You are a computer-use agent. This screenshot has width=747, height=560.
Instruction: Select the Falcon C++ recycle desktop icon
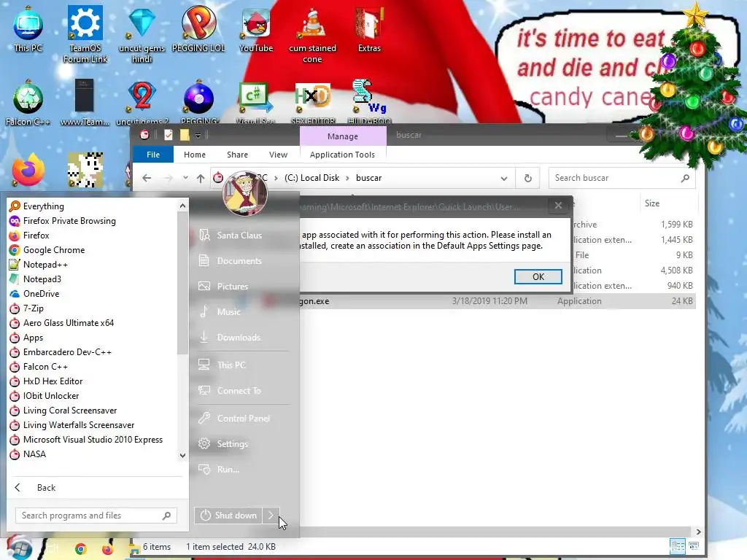coord(28,102)
